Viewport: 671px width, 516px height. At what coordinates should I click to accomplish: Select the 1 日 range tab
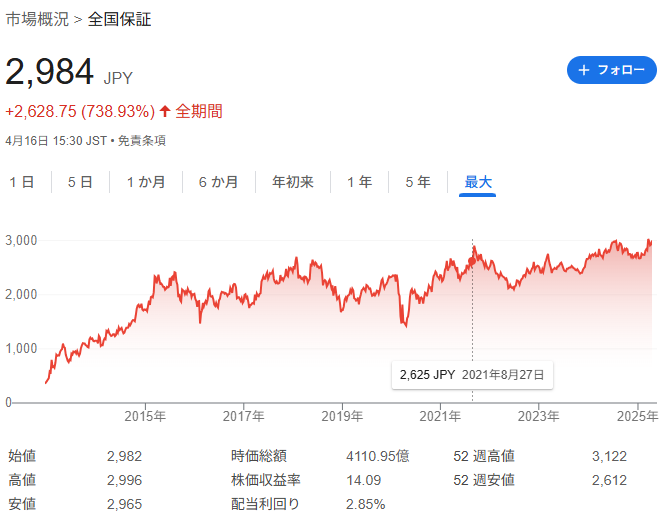(22, 182)
